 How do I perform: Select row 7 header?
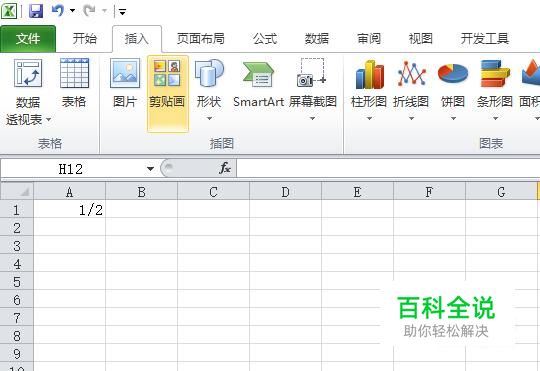[x=17, y=317]
